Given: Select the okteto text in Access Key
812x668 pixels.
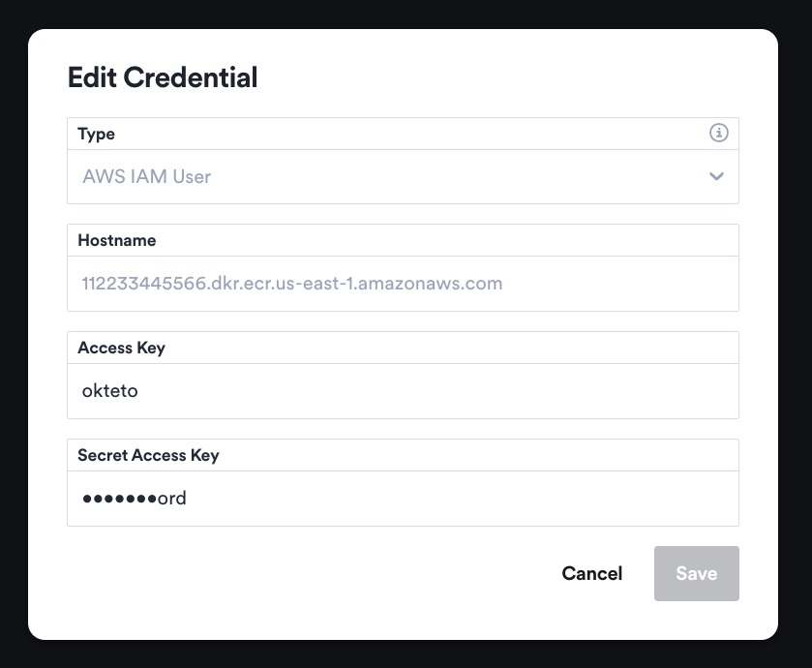Looking at the screenshot, I should [111, 391].
